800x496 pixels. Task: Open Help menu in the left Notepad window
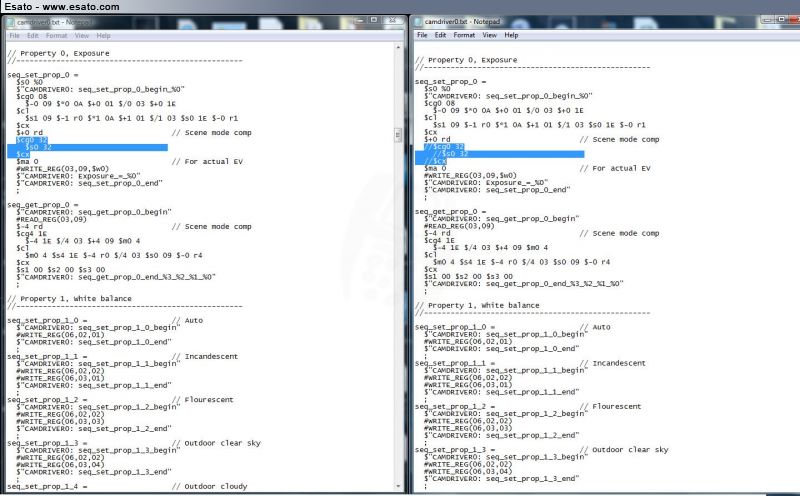104,36
